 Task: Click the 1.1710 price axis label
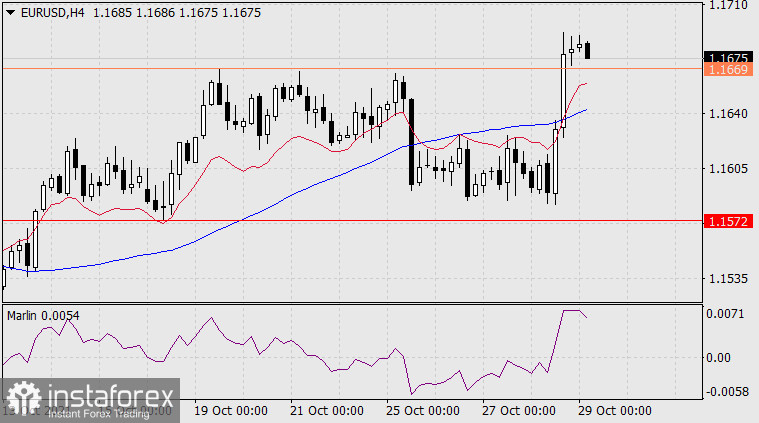pyautogui.click(x=726, y=5)
